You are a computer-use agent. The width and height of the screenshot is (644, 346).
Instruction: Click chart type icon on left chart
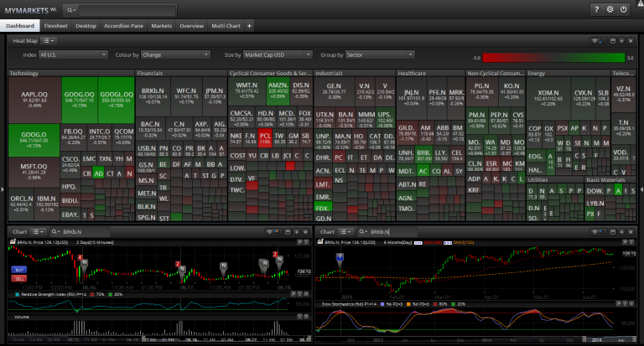(13, 242)
